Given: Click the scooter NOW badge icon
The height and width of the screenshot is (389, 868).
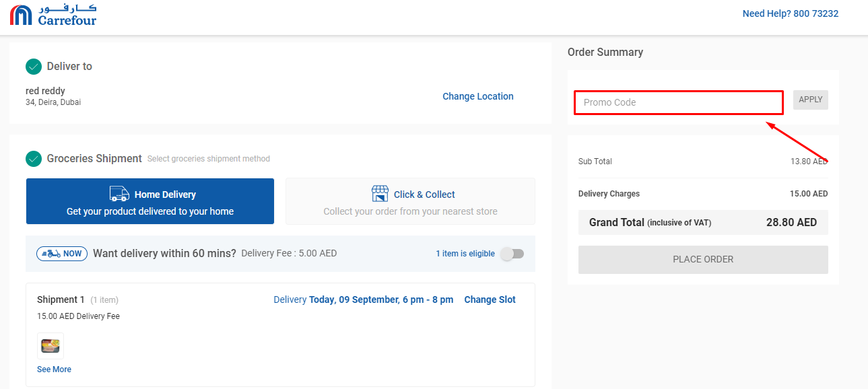Looking at the screenshot, I should coord(62,254).
